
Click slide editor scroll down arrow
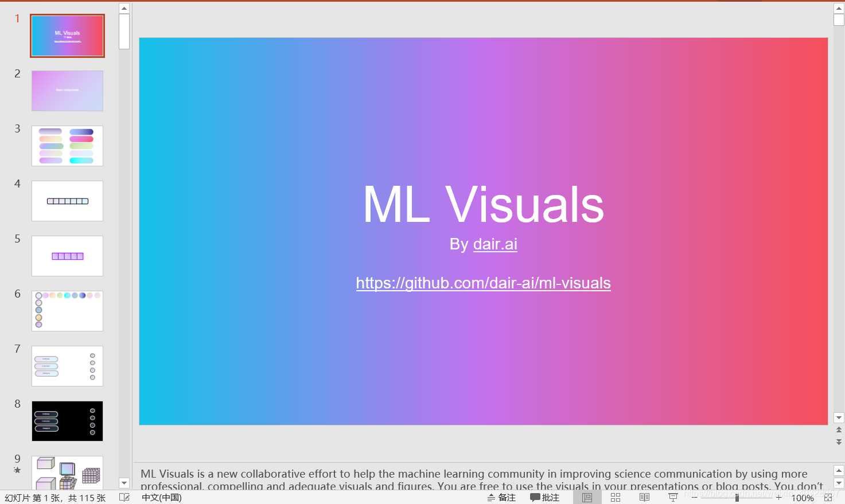[x=839, y=418]
